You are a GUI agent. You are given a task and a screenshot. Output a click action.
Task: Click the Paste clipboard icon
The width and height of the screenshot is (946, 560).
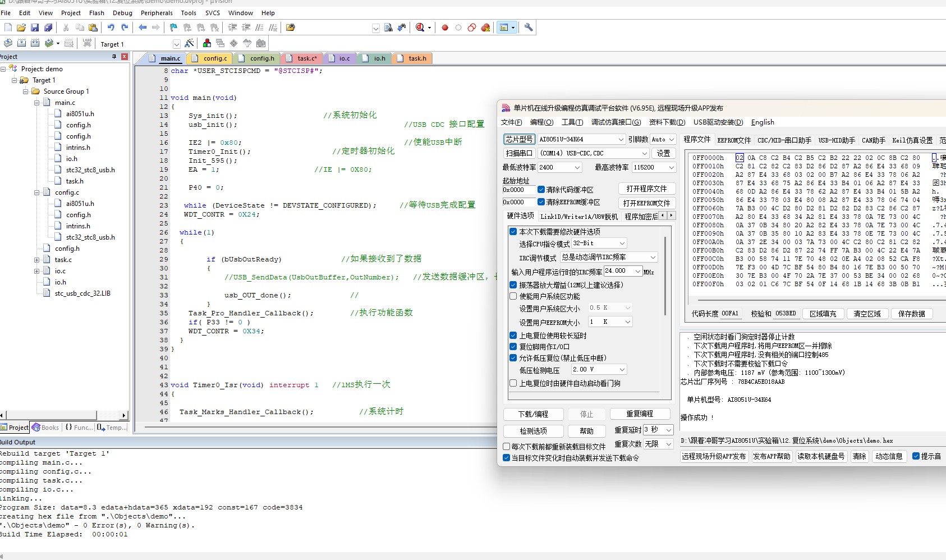tap(93, 27)
